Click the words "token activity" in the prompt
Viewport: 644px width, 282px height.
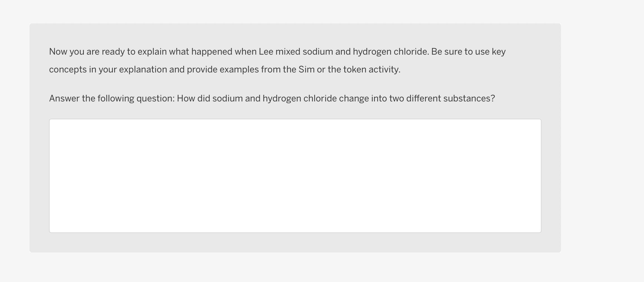click(371, 70)
